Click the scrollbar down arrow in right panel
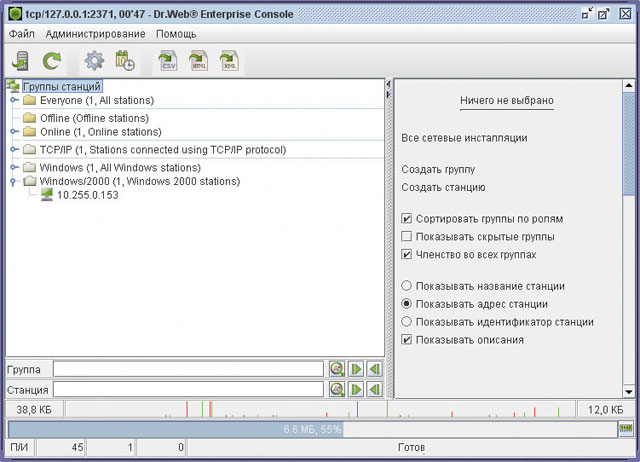Screen dimensions: 640x462 pyautogui.click(x=629, y=392)
